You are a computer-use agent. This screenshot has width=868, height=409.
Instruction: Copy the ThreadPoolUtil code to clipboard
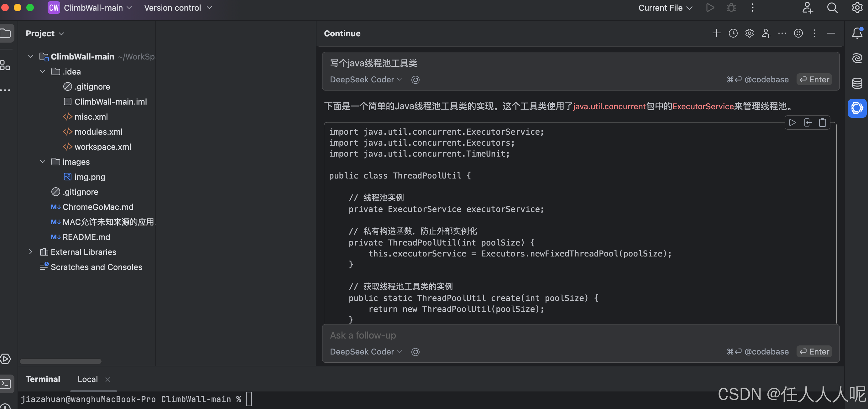point(823,122)
